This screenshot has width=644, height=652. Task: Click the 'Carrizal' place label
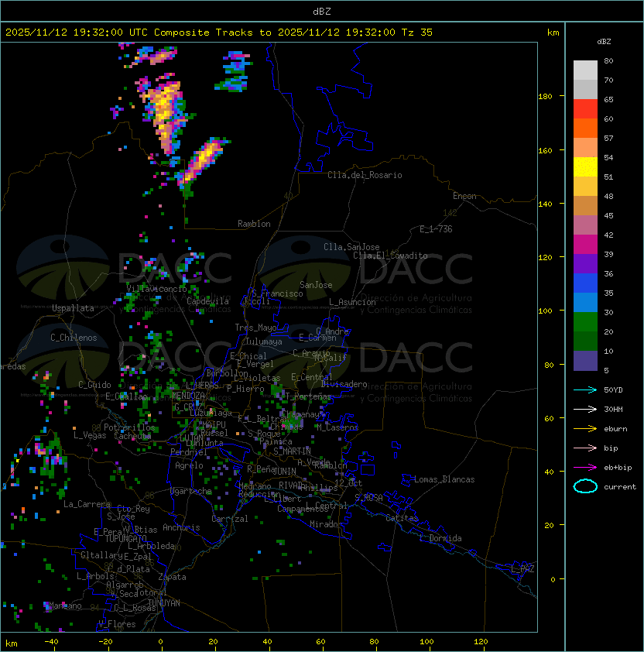229,519
